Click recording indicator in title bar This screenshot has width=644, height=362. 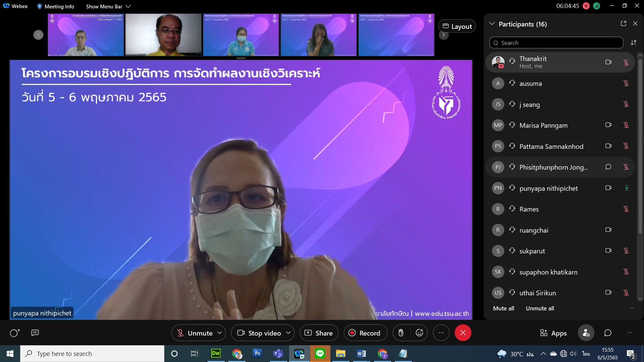pos(586,6)
